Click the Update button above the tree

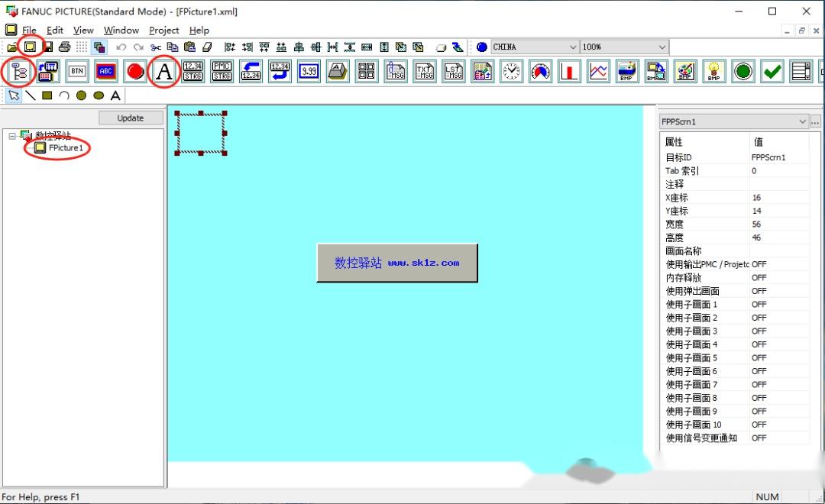pyautogui.click(x=130, y=118)
